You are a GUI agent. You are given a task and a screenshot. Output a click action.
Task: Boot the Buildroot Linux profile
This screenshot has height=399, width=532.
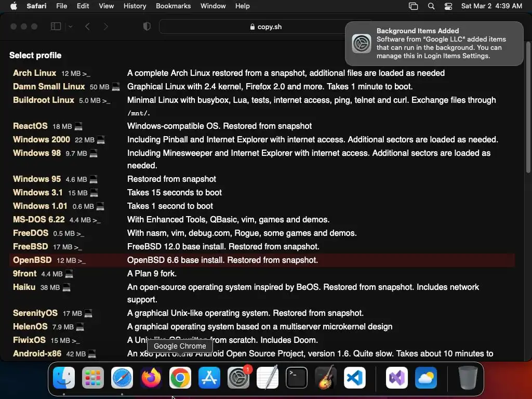point(44,100)
